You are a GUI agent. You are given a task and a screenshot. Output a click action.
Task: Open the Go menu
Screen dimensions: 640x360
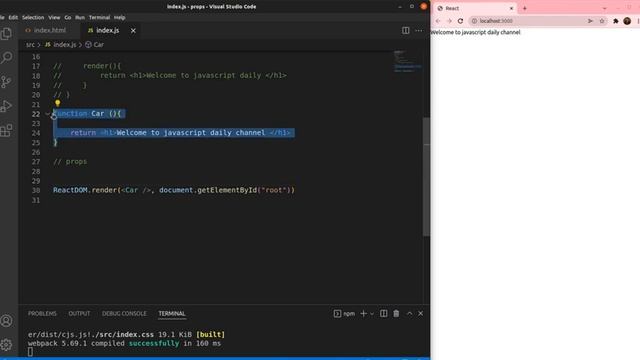(x=68, y=18)
